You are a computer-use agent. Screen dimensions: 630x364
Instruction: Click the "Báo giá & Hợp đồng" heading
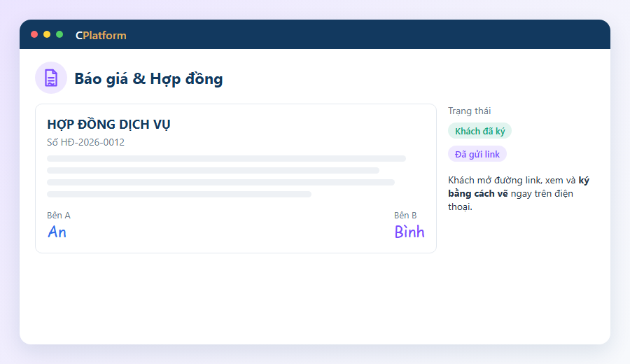pyautogui.click(x=148, y=78)
